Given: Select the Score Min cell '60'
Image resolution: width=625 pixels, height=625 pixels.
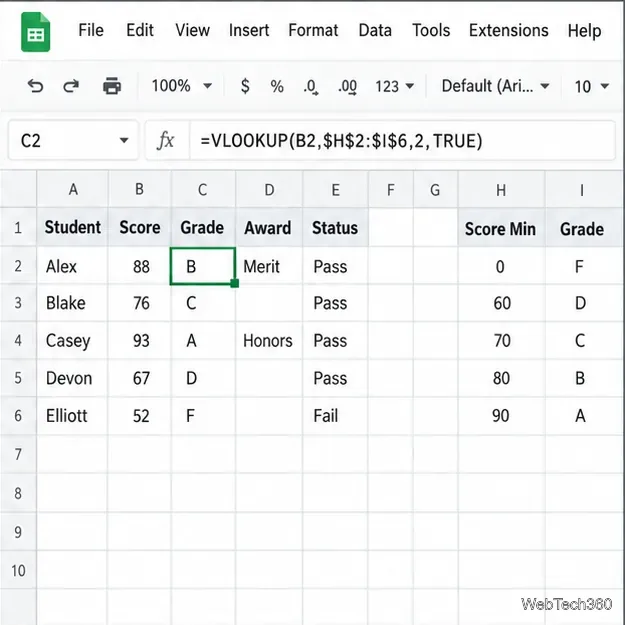Looking at the screenshot, I should point(501,303).
